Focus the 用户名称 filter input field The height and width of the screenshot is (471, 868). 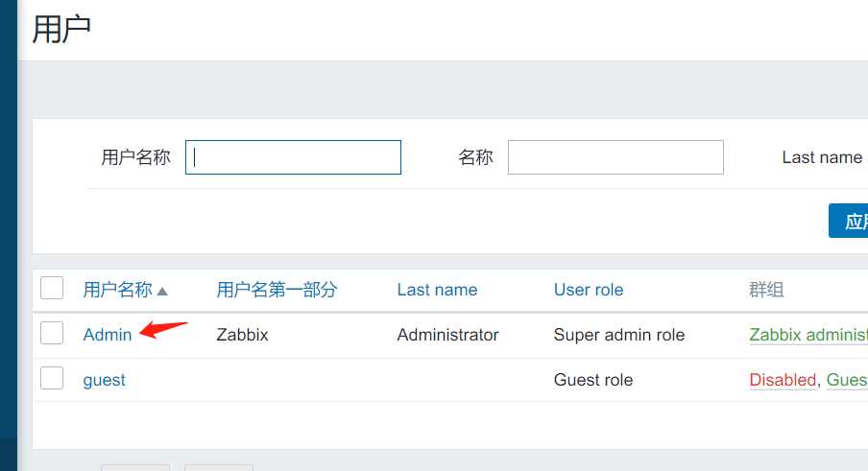point(293,157)
